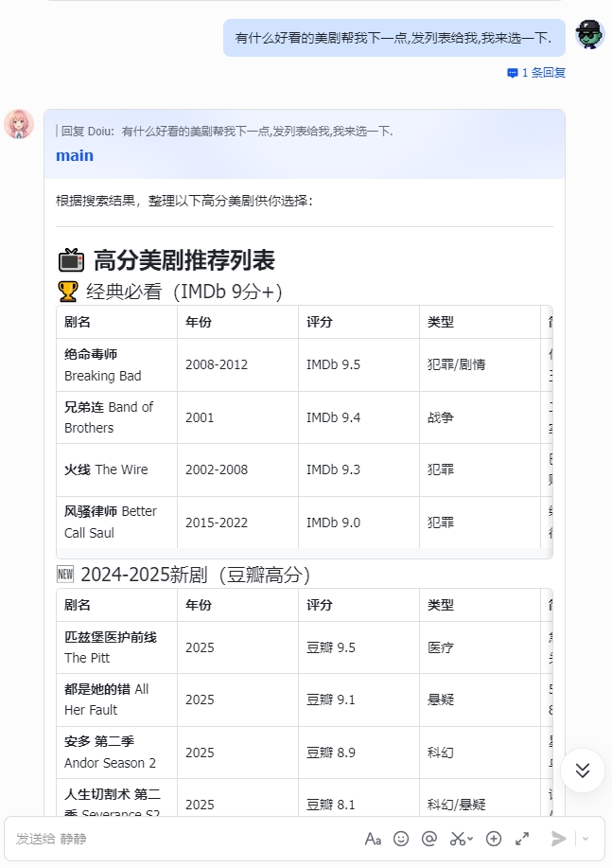
Task: Select the 兄弟连 Band of Brothers cell
Action: [116, 417]
